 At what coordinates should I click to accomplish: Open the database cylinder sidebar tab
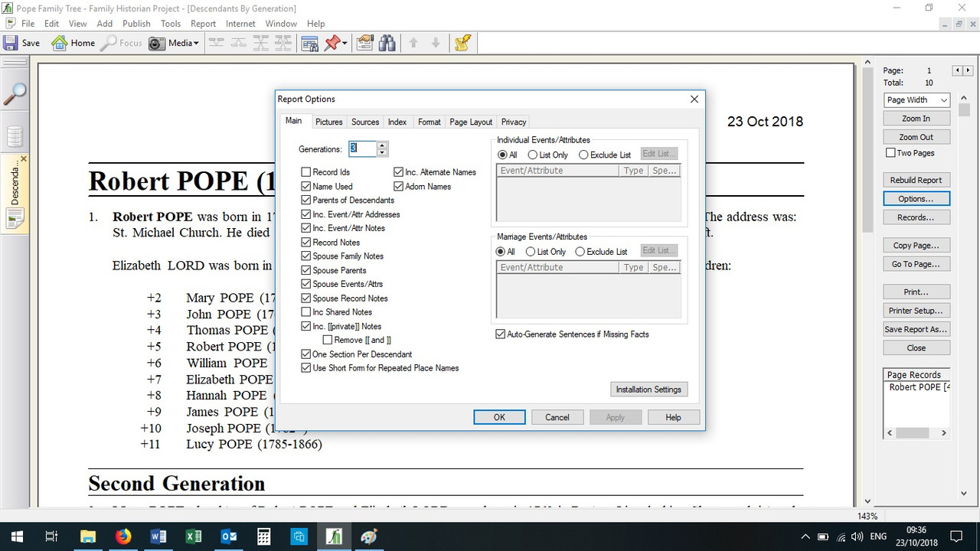tap(15, 136)
